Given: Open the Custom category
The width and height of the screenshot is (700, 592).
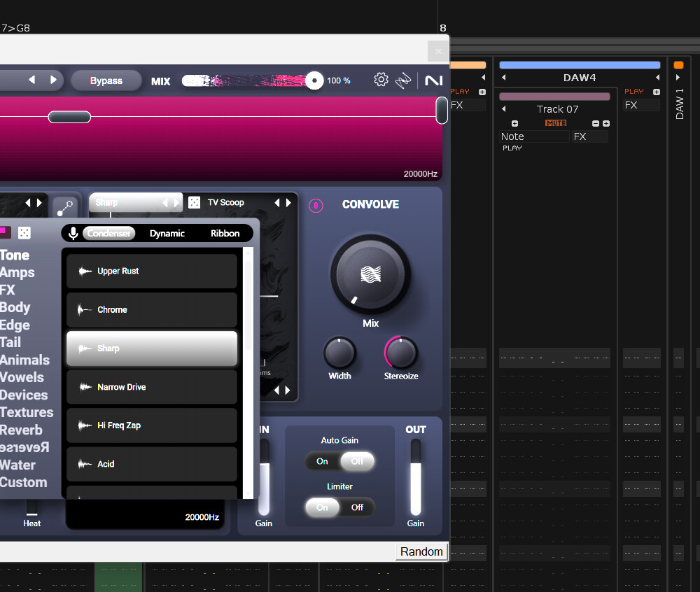Looking at the screenshot, I should pos(24,483).
